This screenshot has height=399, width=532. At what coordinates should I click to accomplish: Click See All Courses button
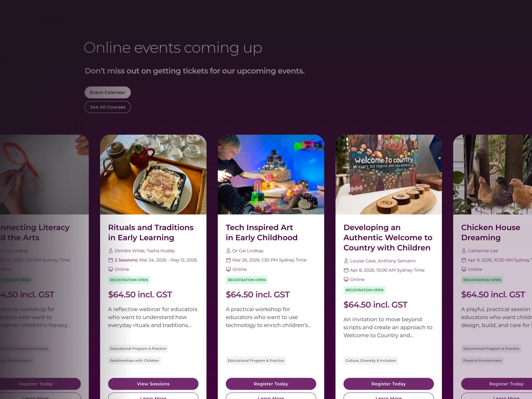click(107, 107)
